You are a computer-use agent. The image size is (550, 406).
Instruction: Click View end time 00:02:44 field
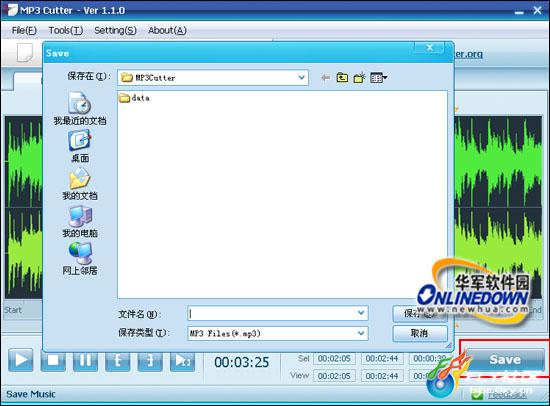382,376
